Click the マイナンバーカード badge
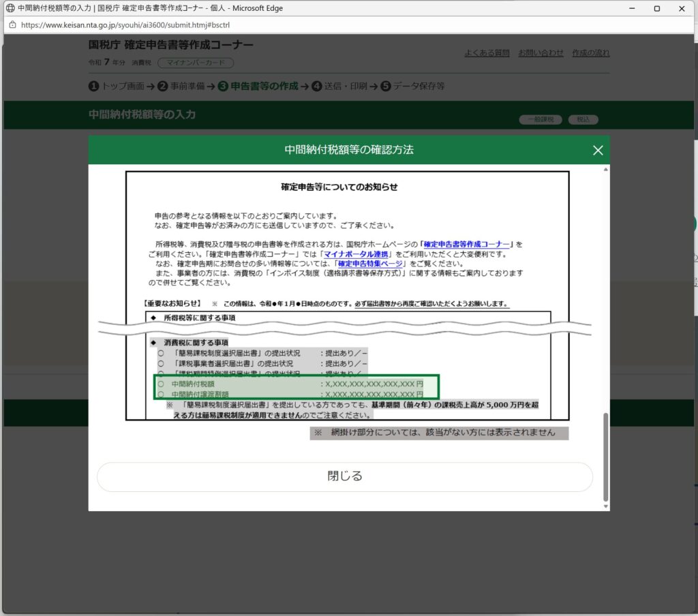Viewport: 698px width, 616px height. click(196, 63)
